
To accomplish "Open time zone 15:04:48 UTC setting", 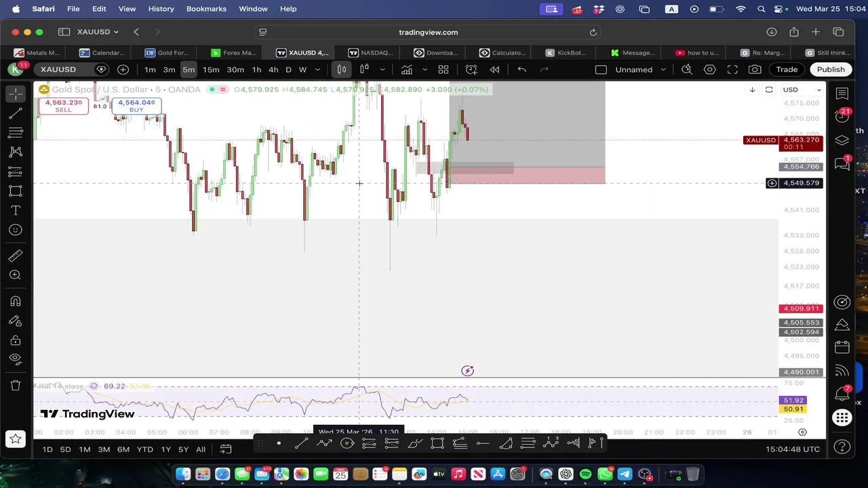I will (x=792, y=449).
